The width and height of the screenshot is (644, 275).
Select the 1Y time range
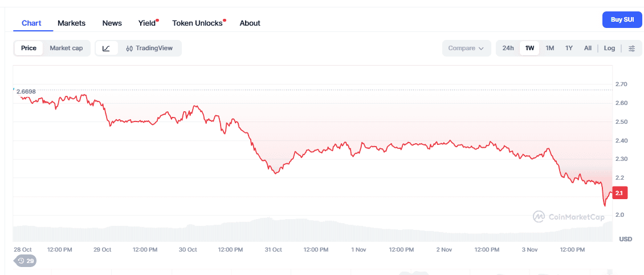click(569, 48)
